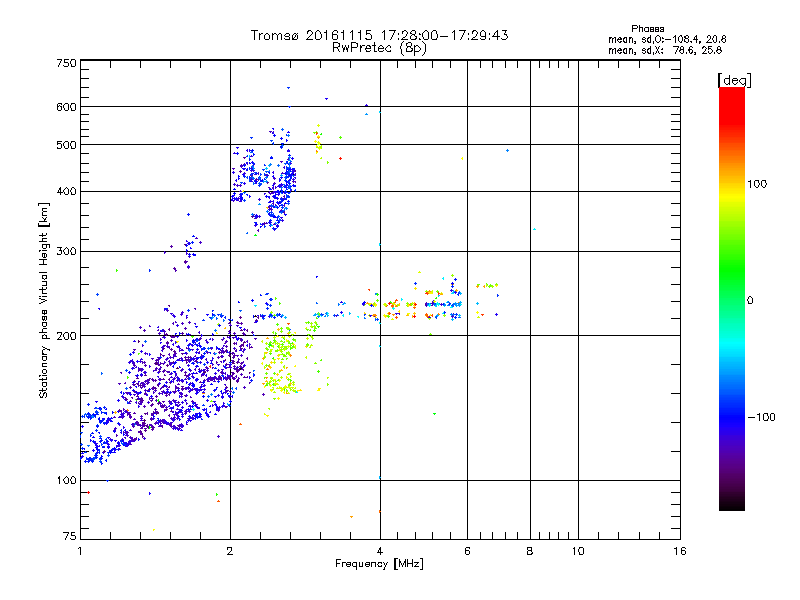Image resolution: width=800 pixels, height=600 pixels.
Task: Click the x-axis label '16'
Action: point(680,551)
